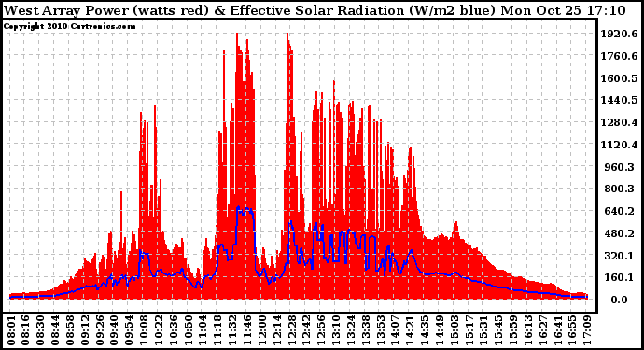
Task: Click the 09:54 time label
Action: pyautogui.click(x=130, y=330)
